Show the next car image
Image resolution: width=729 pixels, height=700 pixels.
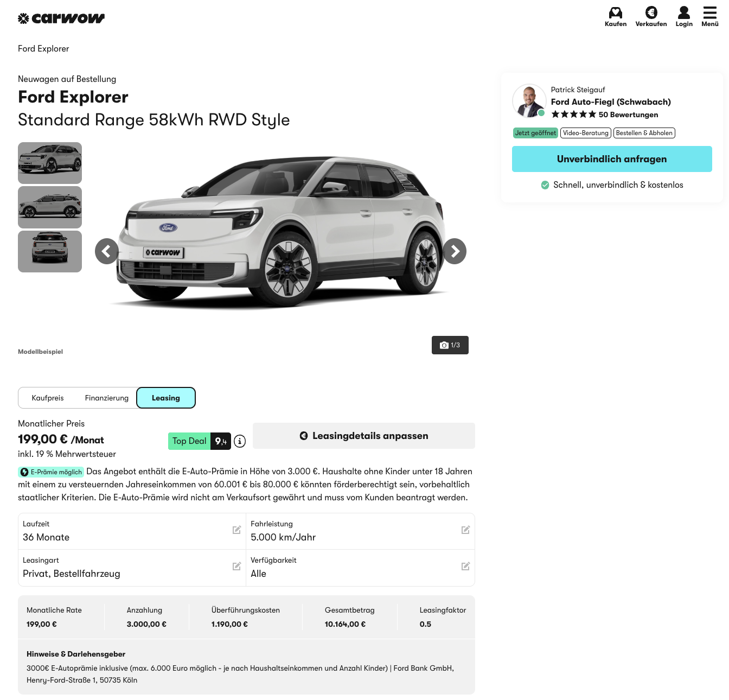click(455, 251)
